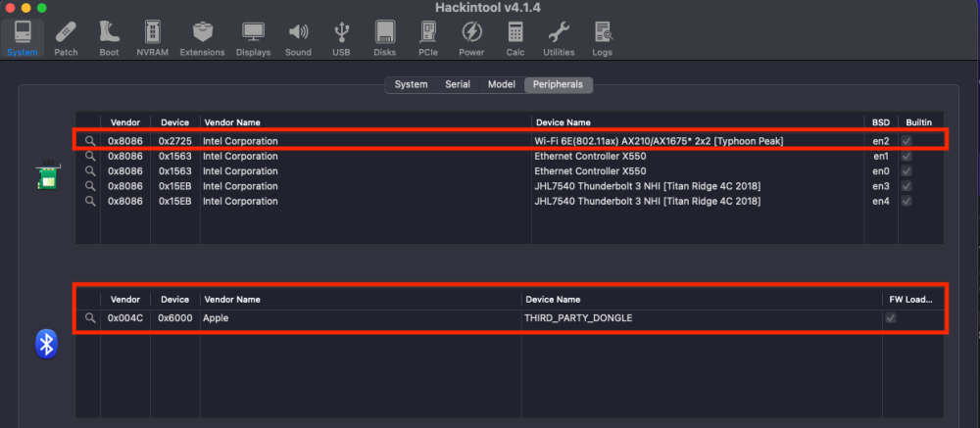
Task: Toggle Builtin checkbox for en1 Ethernet row
Action: [x=906, y=156]
